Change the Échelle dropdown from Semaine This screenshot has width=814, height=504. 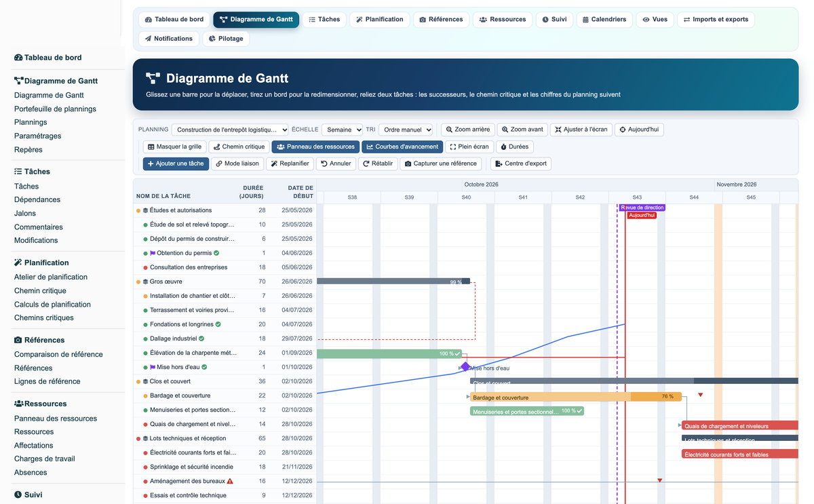(342, 130)
